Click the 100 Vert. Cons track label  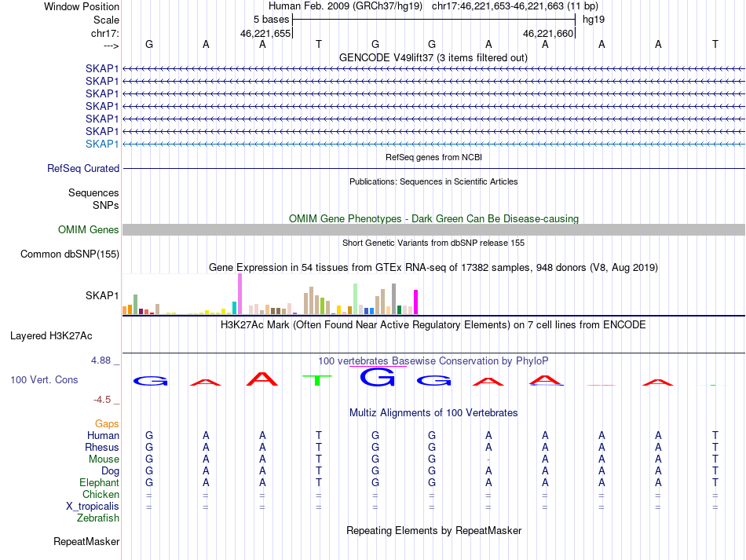tap(44, 379)
